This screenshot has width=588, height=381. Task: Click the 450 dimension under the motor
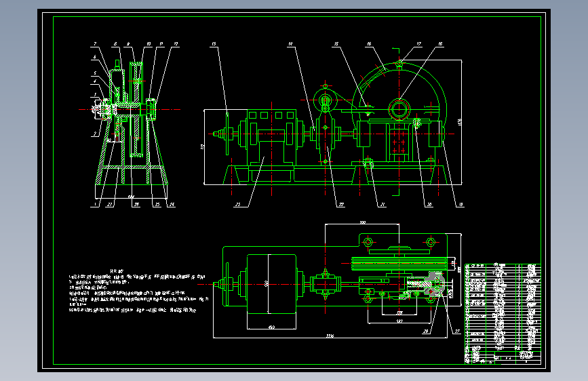click(271, 327)
